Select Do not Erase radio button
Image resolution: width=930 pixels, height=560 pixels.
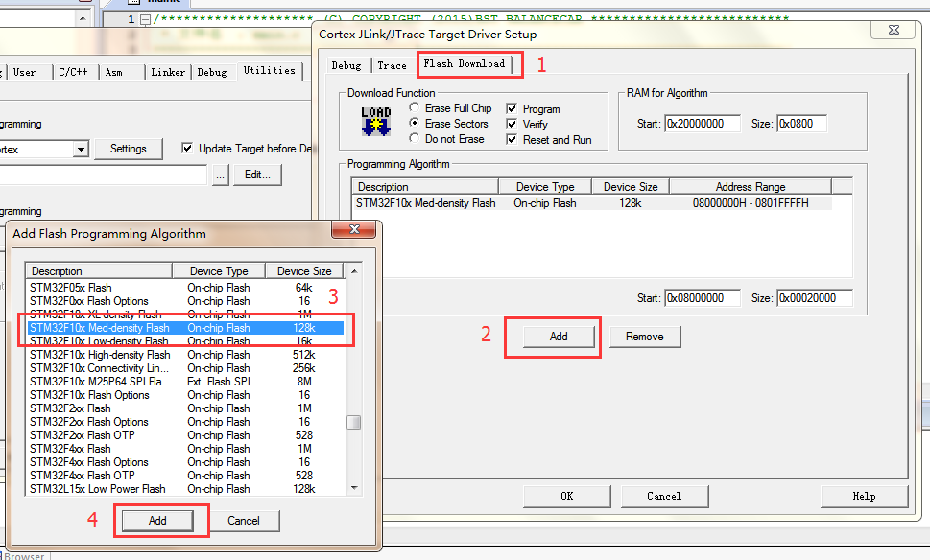414,138
